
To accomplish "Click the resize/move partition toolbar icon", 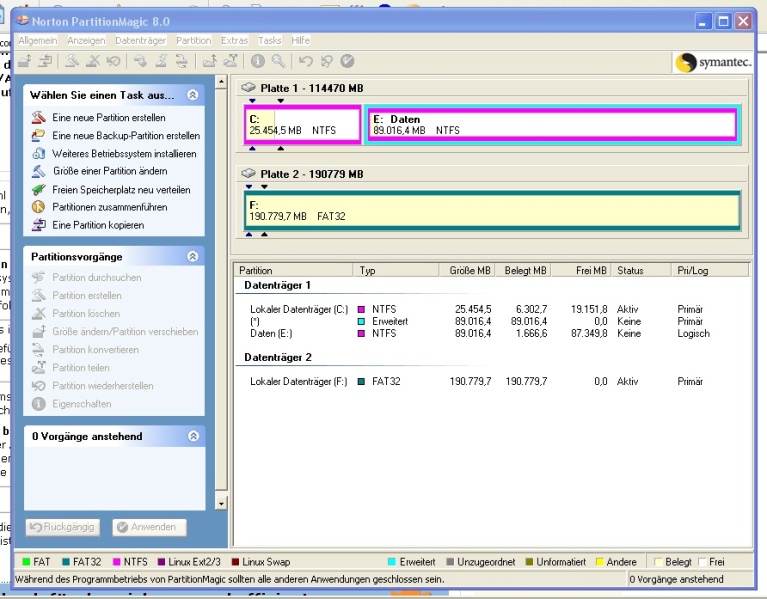I will tap(25, 61).
